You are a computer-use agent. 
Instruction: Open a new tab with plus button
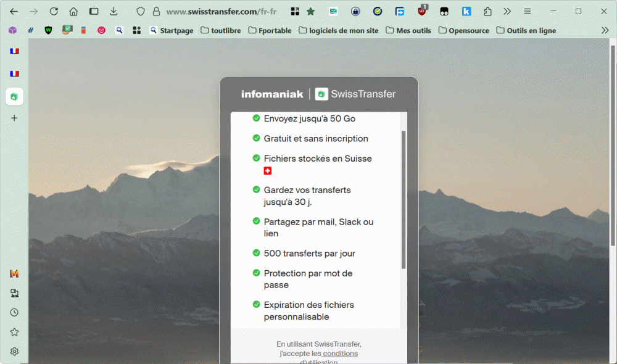point(14,118)
